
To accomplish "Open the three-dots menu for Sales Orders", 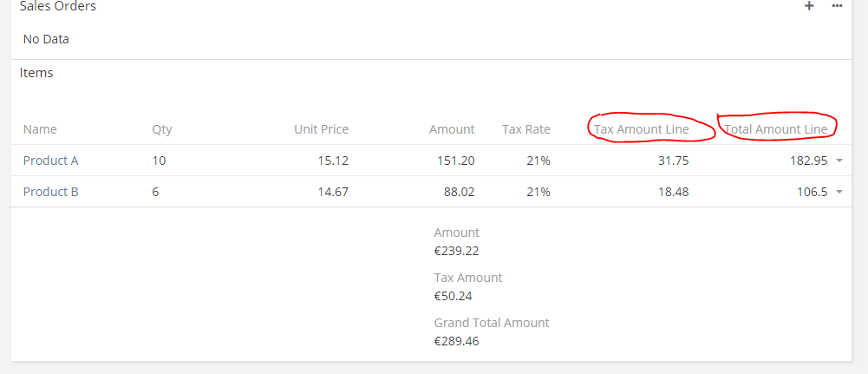I will point(837,6).
